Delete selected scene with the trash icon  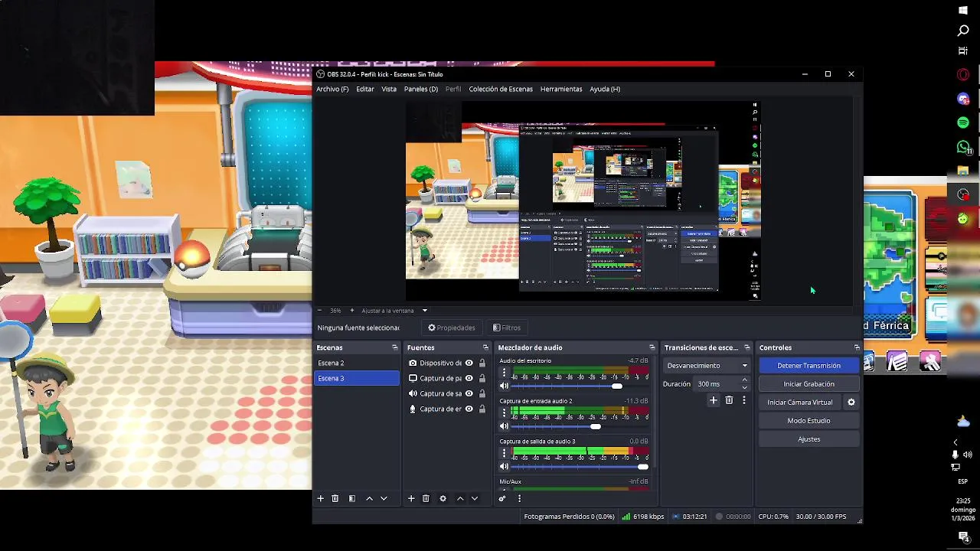click(335, 498)
